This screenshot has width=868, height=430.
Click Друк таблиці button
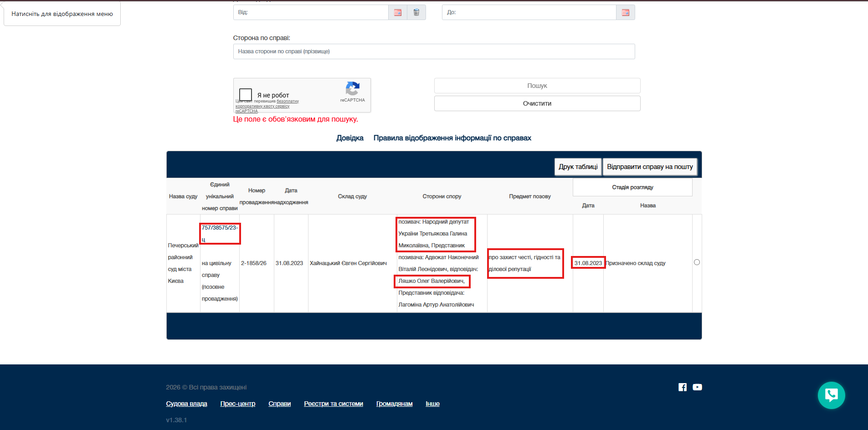pyautogui.click(x=578, y=167)
